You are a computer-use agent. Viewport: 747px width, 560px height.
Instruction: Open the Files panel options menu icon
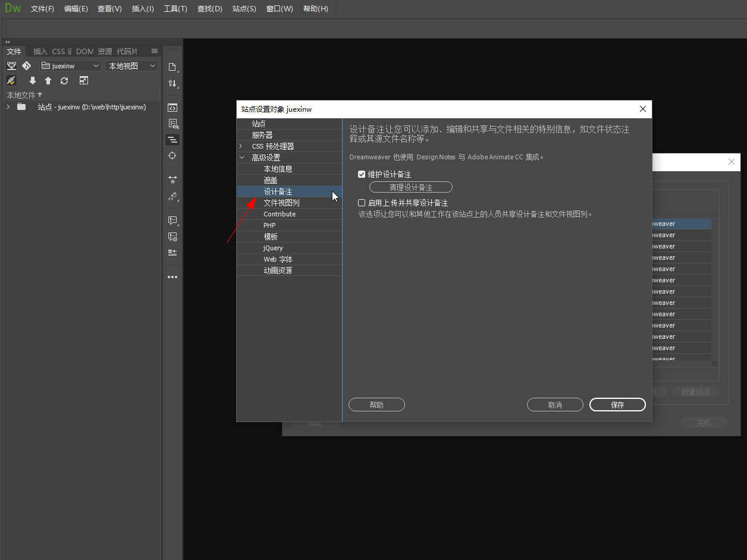point(155,51)
